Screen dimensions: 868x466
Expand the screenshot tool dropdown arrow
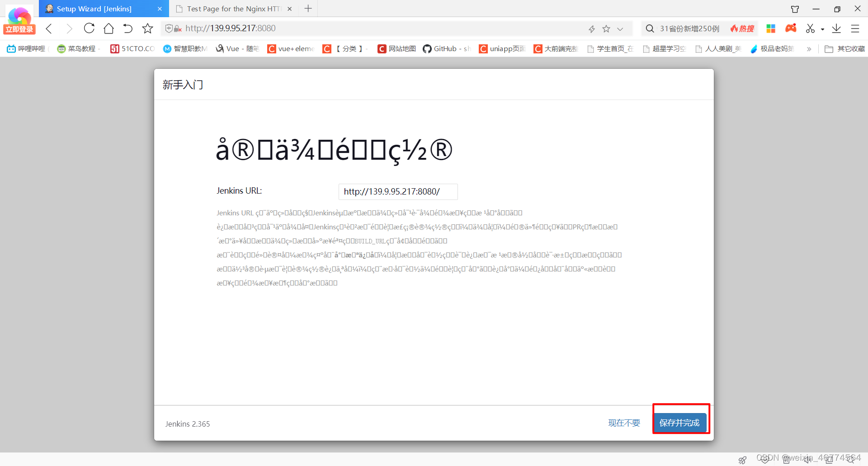tap(822, 29)
